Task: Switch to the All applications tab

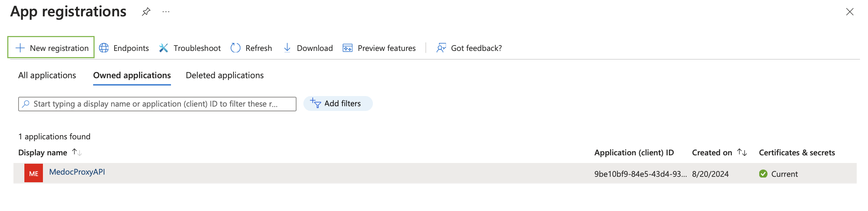Action: [47, 75]
